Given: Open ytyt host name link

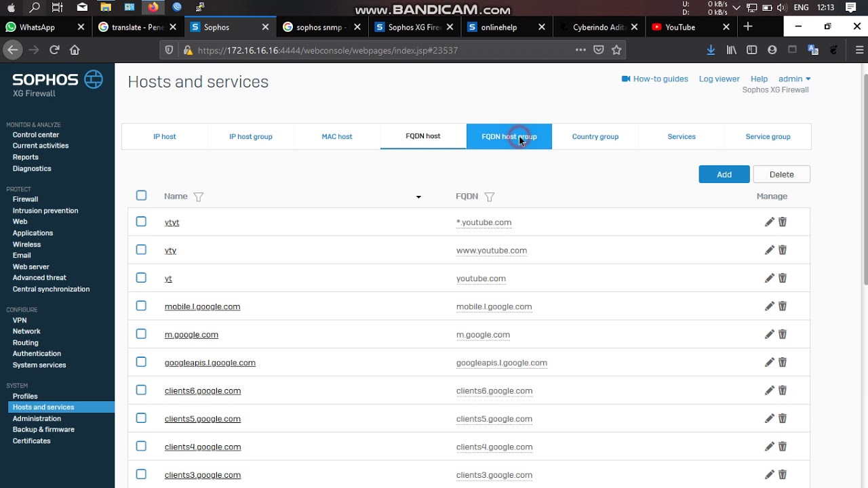Looking at the screenshot, I should click(x=172, y=222).
